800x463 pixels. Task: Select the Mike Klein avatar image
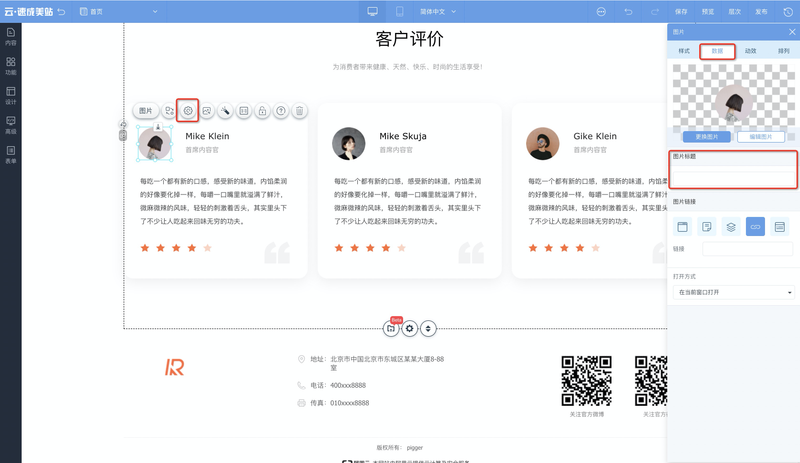[155, 144]
